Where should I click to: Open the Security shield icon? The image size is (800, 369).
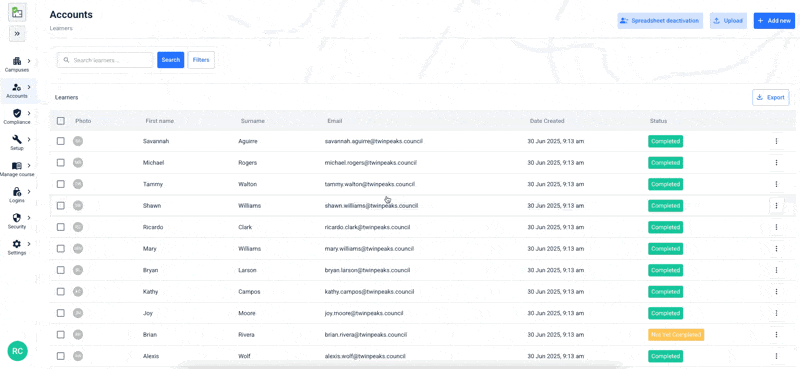(x=17, y=218)
